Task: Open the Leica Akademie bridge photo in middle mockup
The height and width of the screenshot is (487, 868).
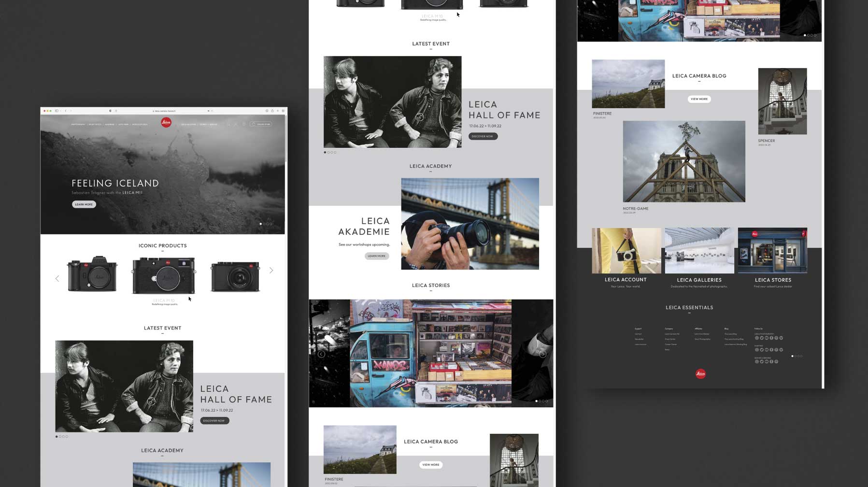Action: pyautogui.click(x=470, y=224)
